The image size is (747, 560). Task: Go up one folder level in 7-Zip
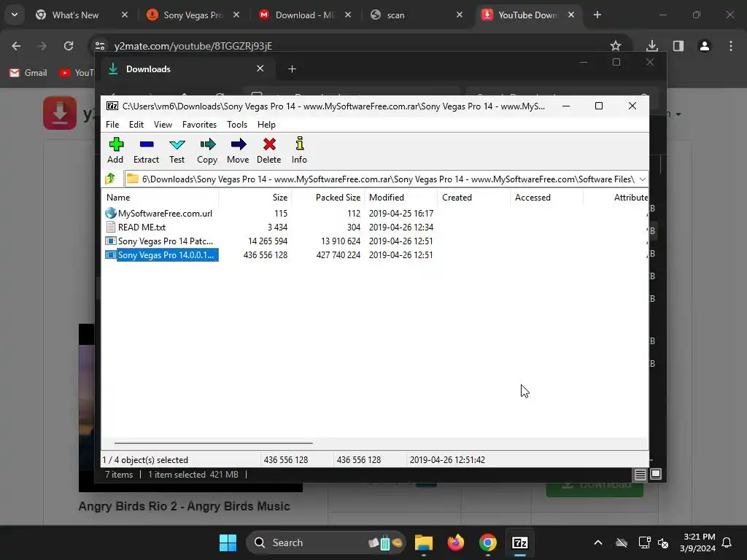[x=111, y=179]
